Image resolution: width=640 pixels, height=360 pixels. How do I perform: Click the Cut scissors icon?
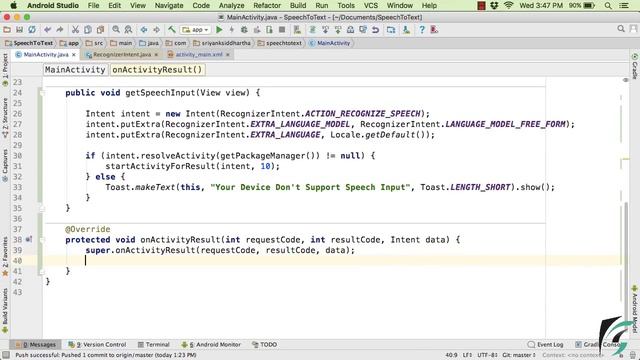tap(75, 30)
